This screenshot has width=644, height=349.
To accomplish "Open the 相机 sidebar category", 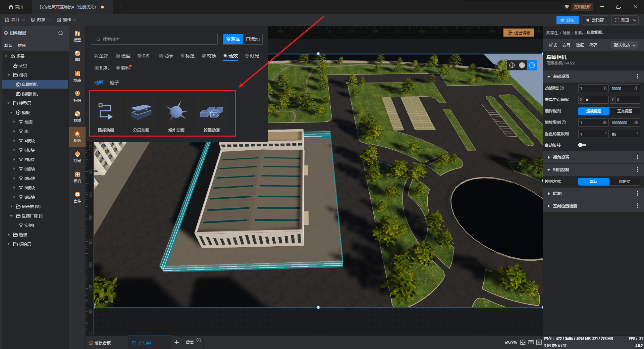I will [x=77, y=177].
